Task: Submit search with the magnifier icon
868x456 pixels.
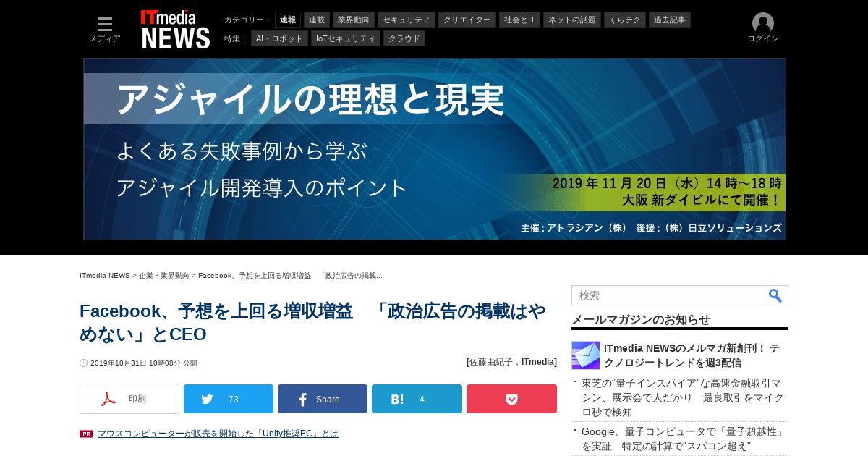Action: click(x=775, y=295)
